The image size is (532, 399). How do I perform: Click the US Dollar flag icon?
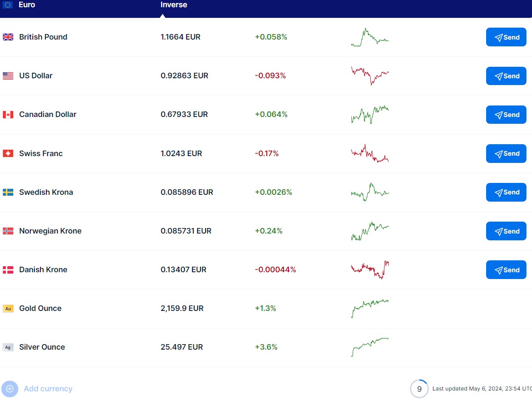point(8,76)
